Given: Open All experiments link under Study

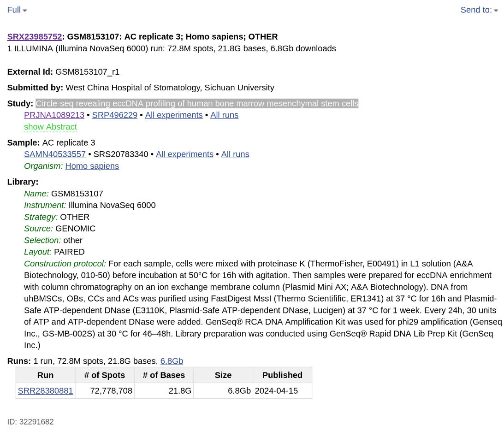Looking at the screenshot, I should (174, 115).
